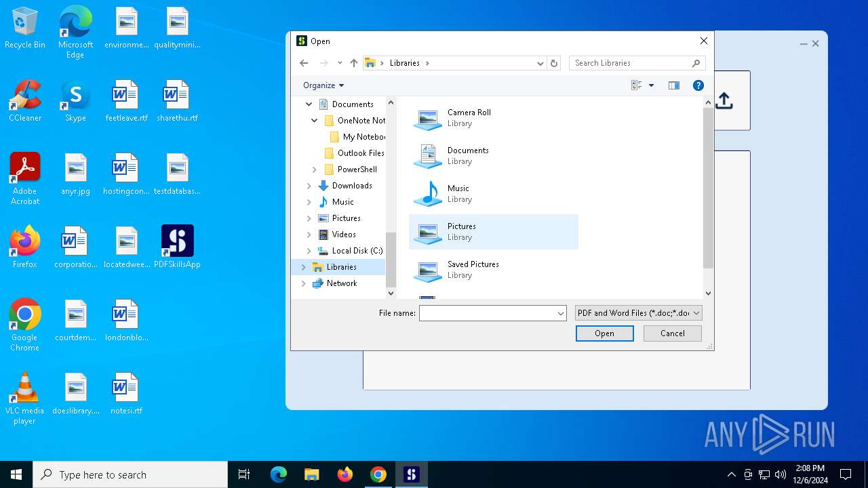Click the Open button
Image resolution: width=868 pixels, height=488 pixels.
click(x=605, y=333)
